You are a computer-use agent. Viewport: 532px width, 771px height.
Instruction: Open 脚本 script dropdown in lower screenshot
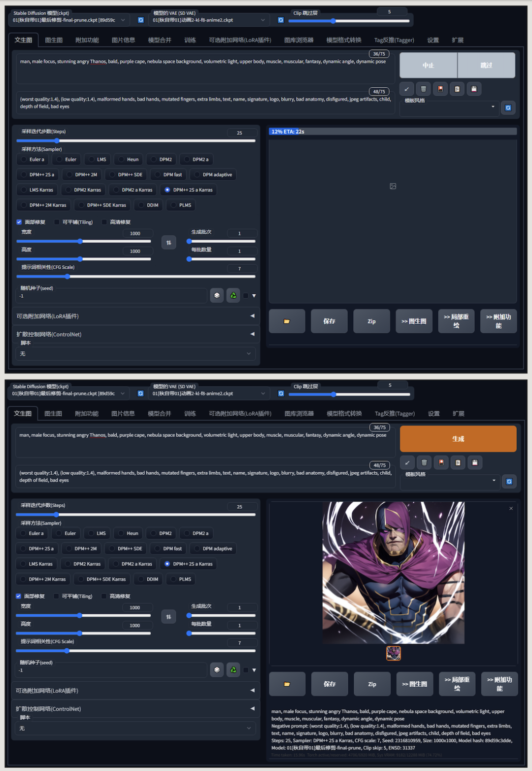[135, 728]
